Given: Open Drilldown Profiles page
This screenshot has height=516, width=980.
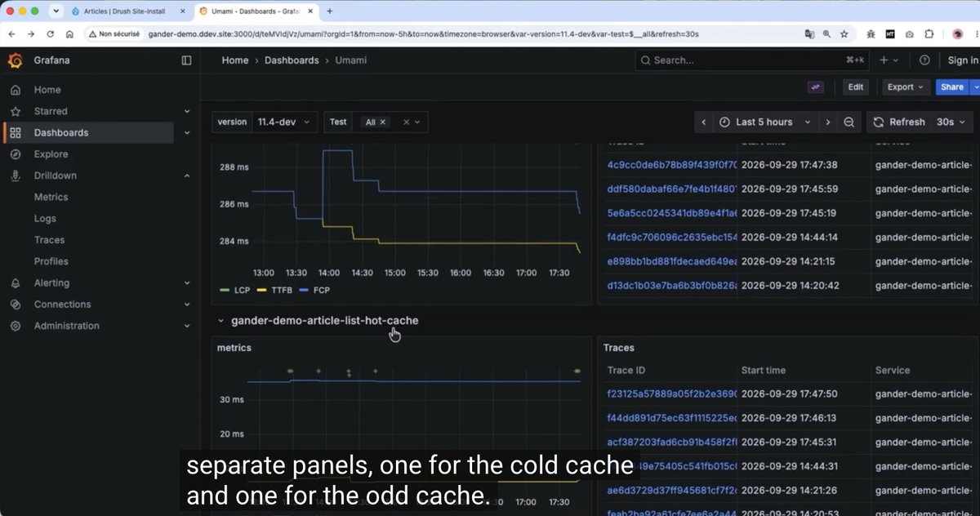Looking at the screenshot, I should pos(51,261).
